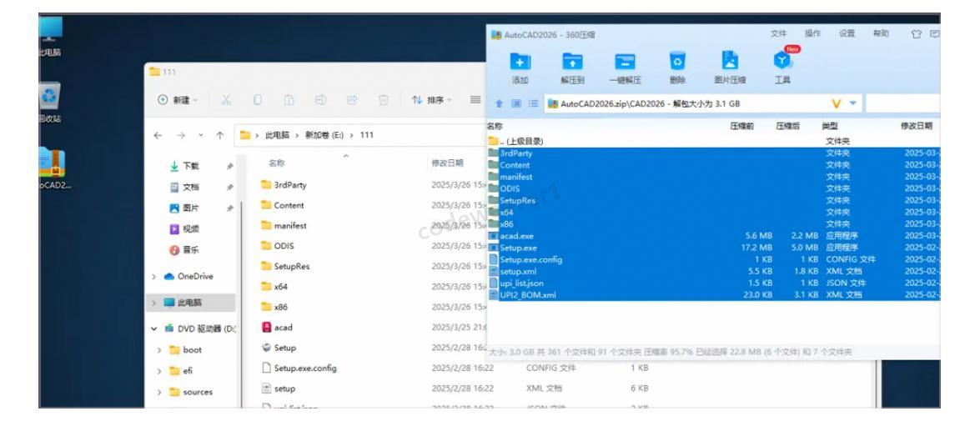Click 此电脑 in Explorer address breadcrumb
This screenshot has height=421, width=980.
pos(278,135)
